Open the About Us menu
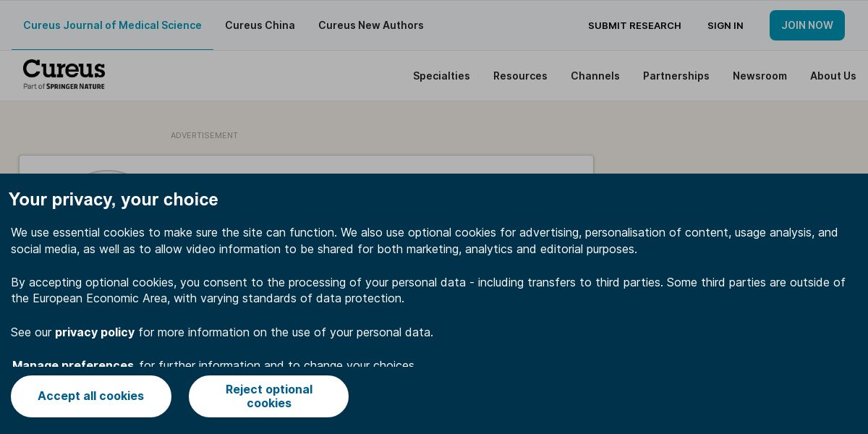Screen dimensions: 868x434 (833, 76)
